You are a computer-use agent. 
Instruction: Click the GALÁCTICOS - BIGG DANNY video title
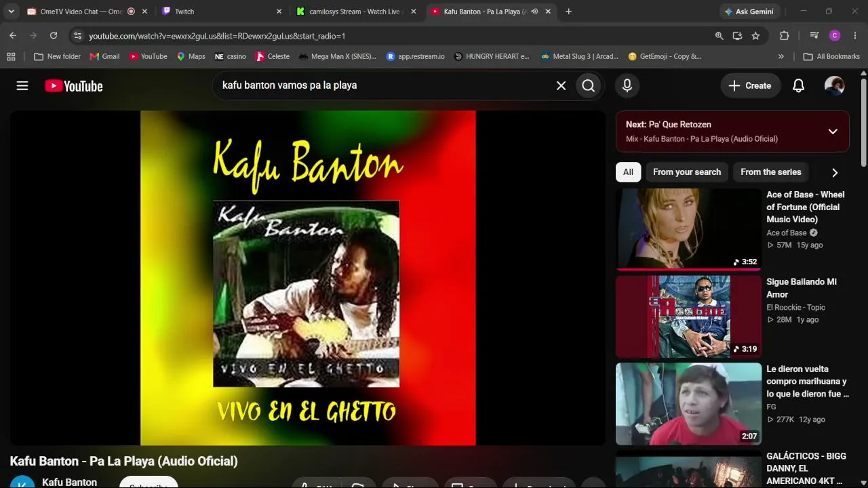(806, 469)
